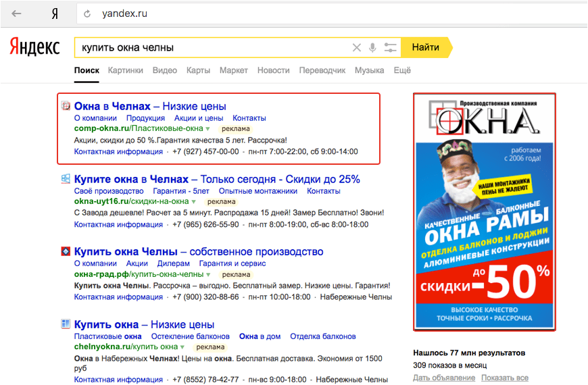
Task: Switch to the Картинки tab
Action: pyautogui.click(x=126, y=70)
